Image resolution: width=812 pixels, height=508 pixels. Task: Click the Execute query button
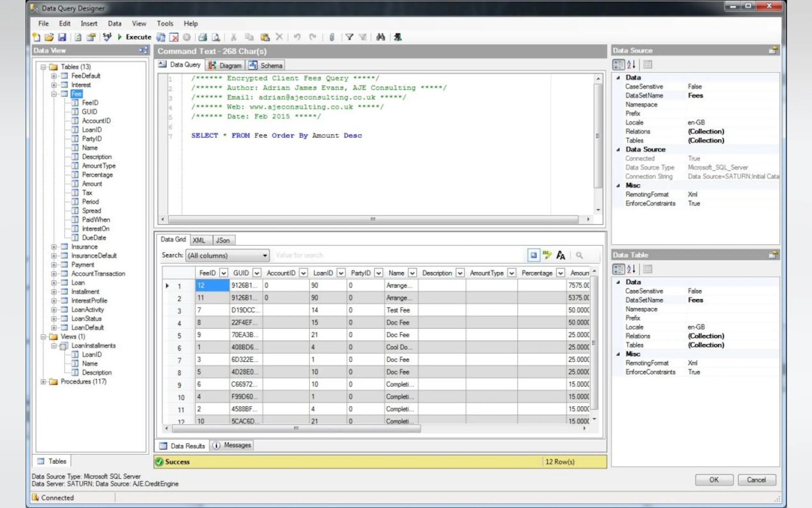[x=135, y=37]
